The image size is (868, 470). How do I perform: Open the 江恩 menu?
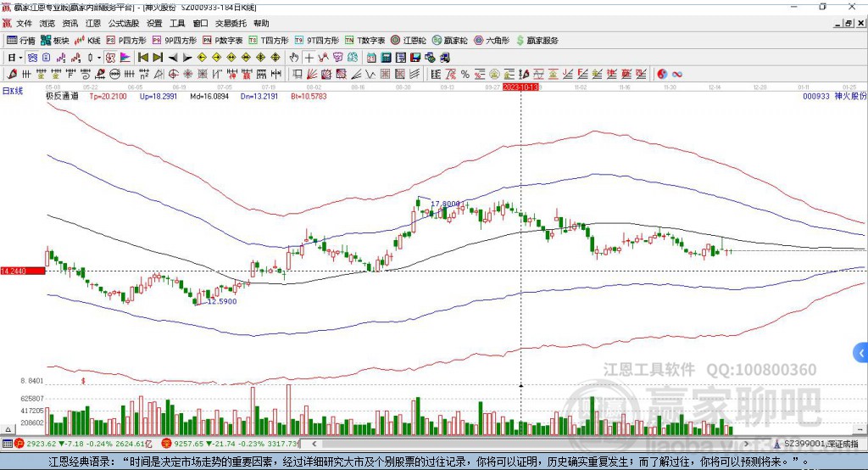click(x=93, y=23)
